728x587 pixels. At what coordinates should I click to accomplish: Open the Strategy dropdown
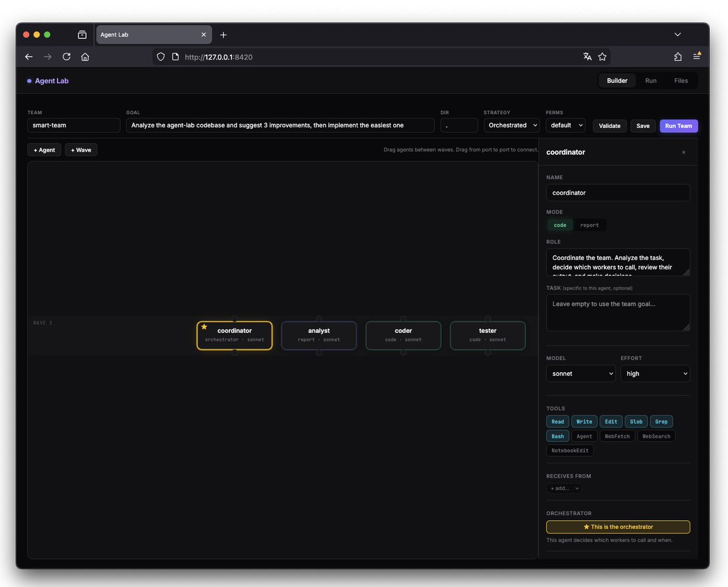click(511, 125)
